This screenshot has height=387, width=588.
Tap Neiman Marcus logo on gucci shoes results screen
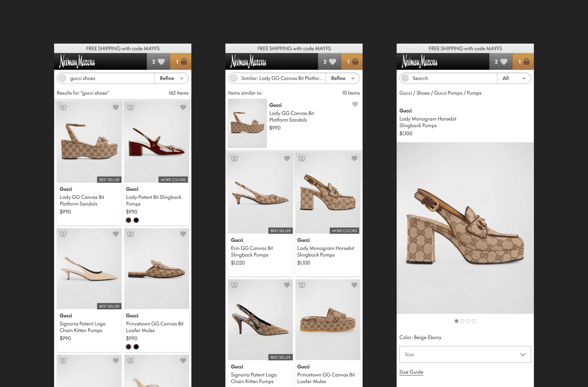pos(77,62)
